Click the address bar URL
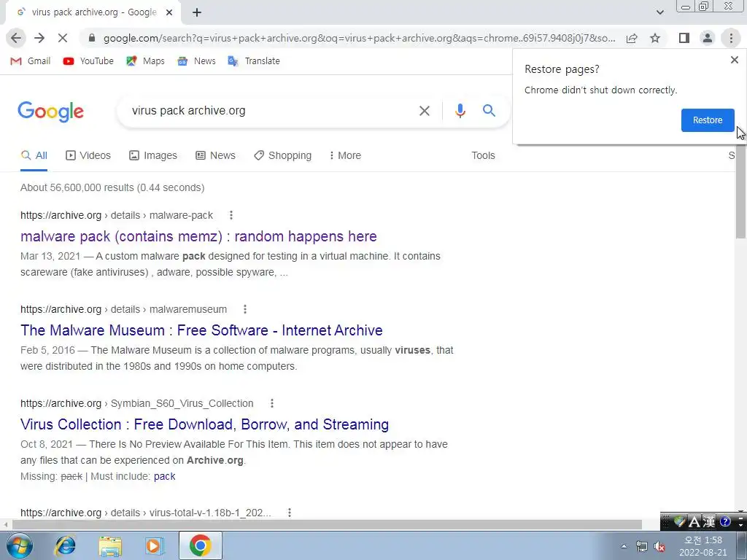This screenshot has width=747, height=560. click(x=359, y=38)
